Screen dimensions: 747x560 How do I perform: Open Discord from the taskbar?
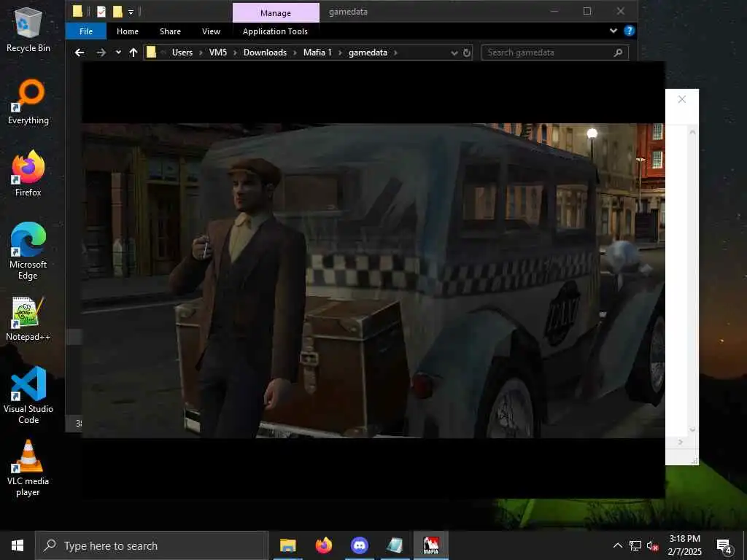[x=360, y=545]
